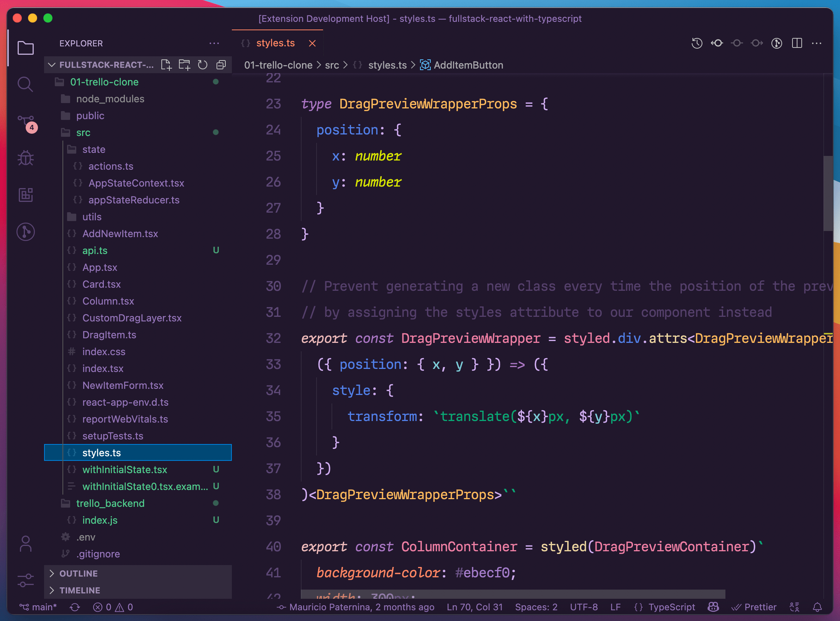840x621 pixels.
Task: Change file encoding UTF-8
Action: [x=584, y=607]
